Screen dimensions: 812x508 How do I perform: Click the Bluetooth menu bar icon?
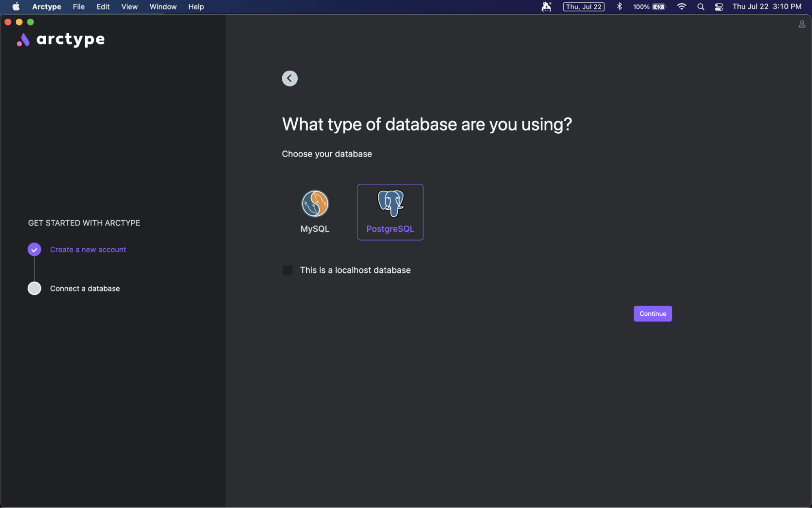[619, 7]
